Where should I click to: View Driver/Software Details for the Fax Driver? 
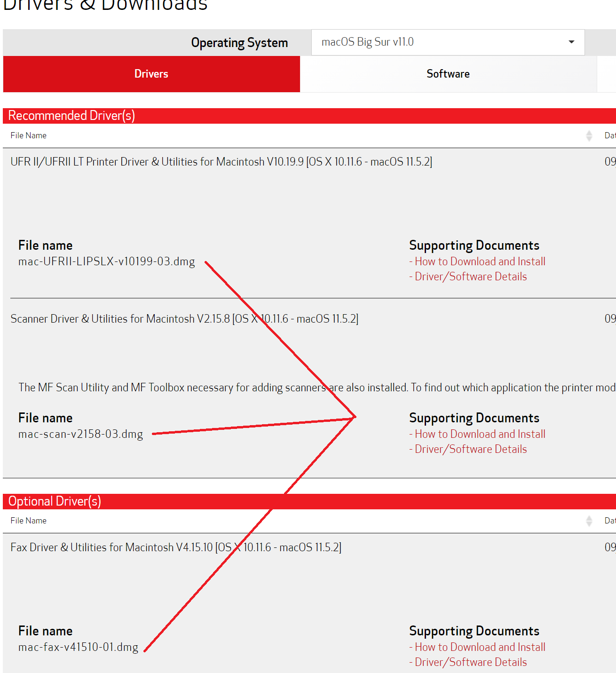pos(470,662)
